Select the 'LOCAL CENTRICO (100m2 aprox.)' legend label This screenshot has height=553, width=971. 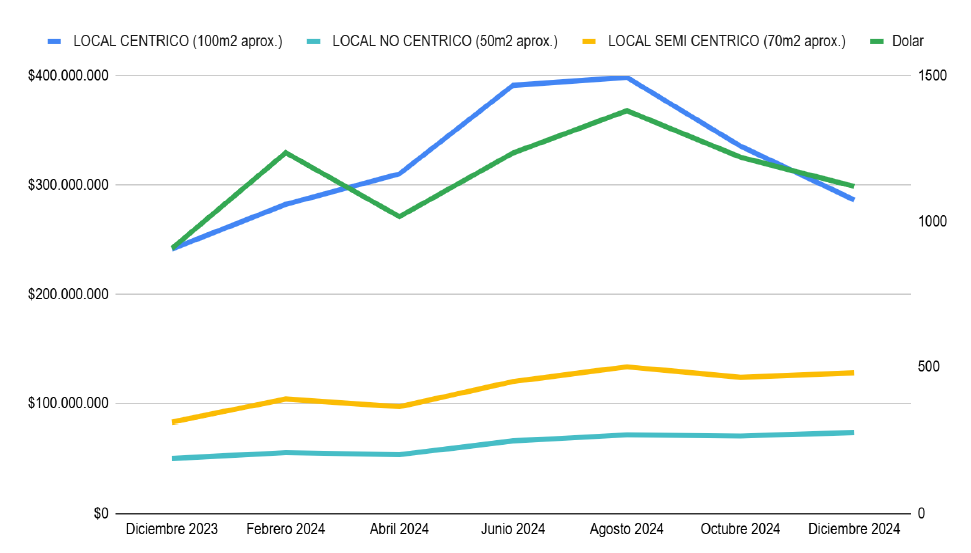coord(178,41)
